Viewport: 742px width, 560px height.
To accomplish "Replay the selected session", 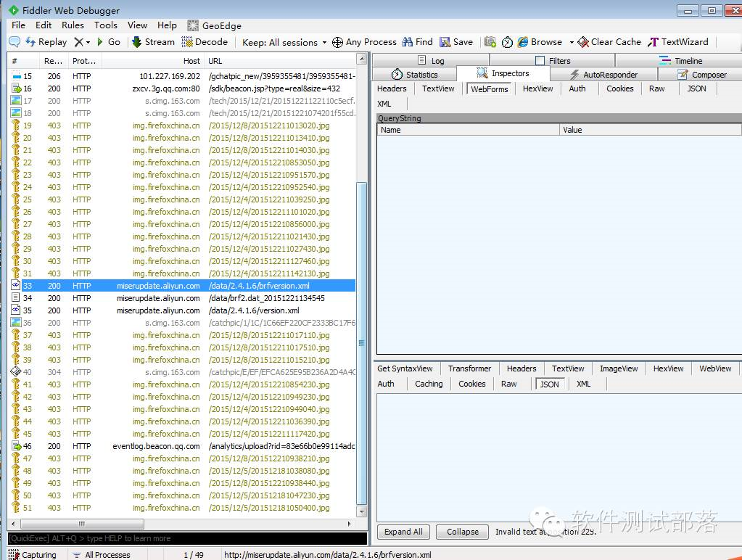I will pos(46,42).
